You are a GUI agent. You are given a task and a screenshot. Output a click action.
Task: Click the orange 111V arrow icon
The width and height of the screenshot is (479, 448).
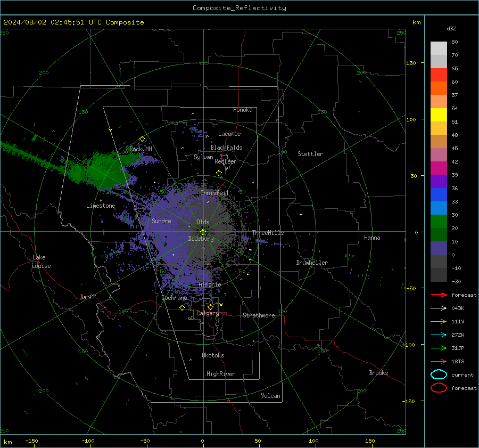439,321
